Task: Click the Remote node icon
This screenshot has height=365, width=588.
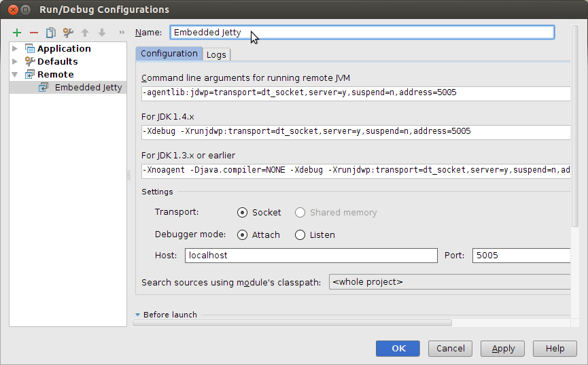Action: click(30, 74)
